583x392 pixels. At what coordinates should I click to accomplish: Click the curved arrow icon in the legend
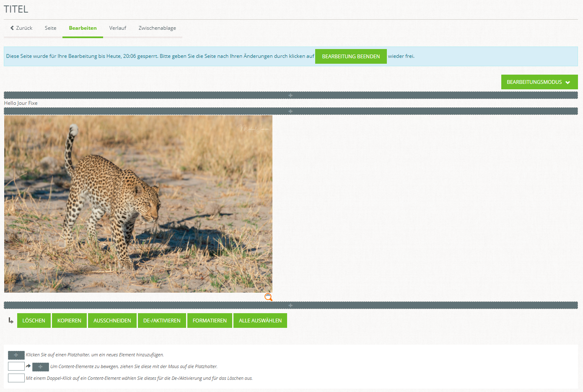click(29, 366)
